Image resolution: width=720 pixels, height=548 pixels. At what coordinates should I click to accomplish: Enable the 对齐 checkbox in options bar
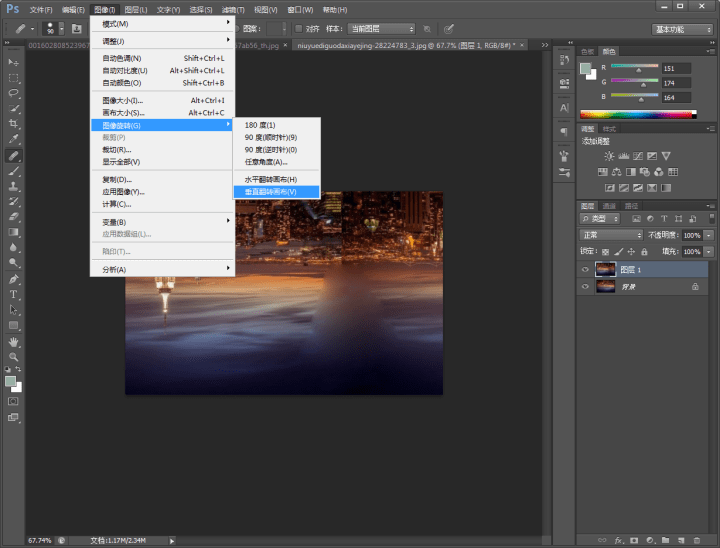[x=299, y=29]
